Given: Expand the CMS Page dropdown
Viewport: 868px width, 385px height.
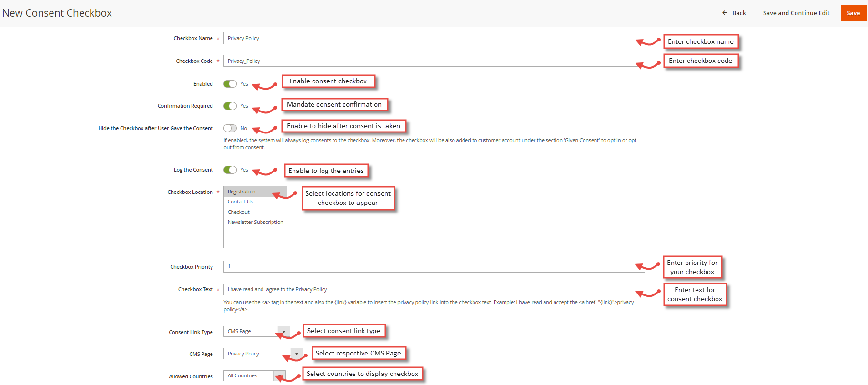Looking at the screenshot, I should (x=263, y=354).
